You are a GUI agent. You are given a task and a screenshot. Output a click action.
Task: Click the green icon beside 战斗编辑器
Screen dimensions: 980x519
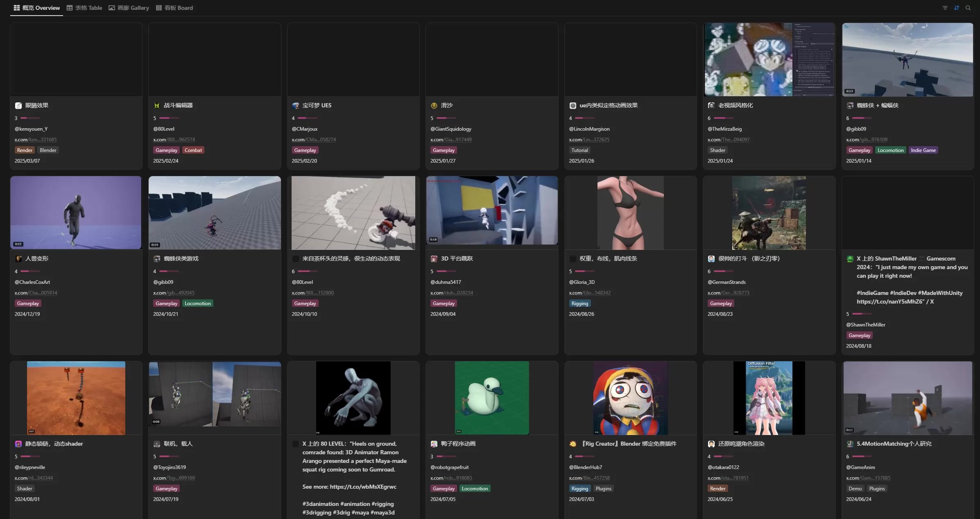tap(157, 106)
